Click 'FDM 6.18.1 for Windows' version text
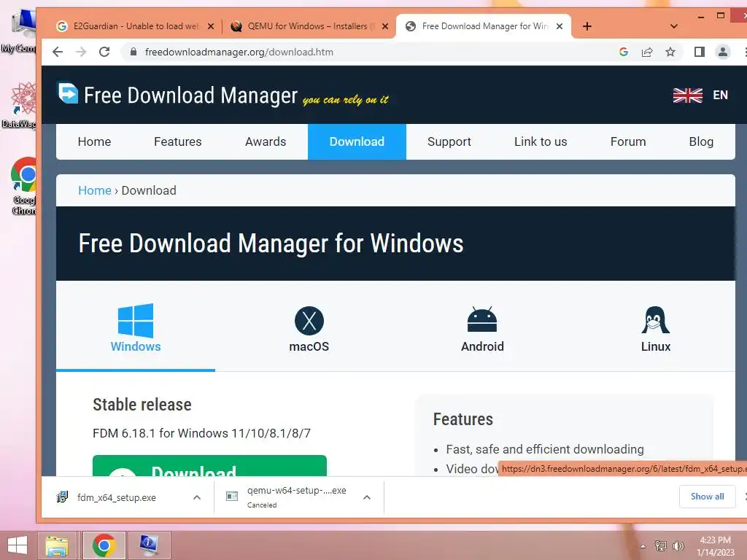This screenshot has width=747, height=560. 201,433
